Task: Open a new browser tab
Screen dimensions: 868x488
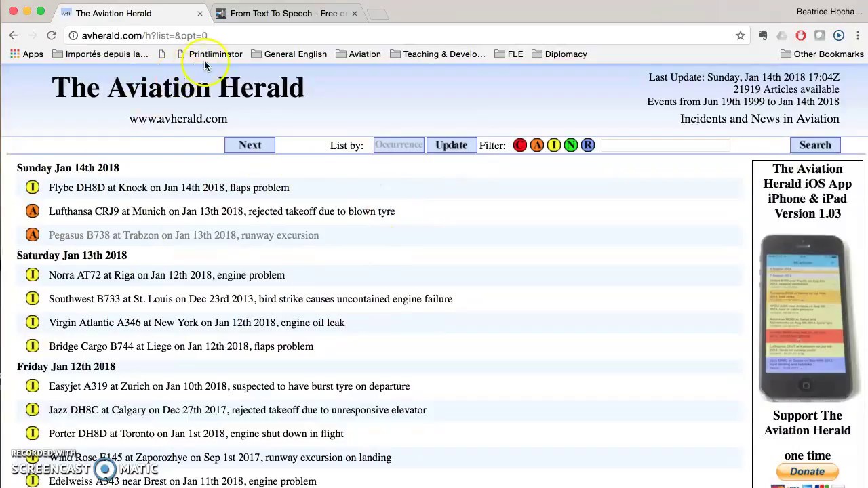Action: pyautogui.click(x=378, y=14)
